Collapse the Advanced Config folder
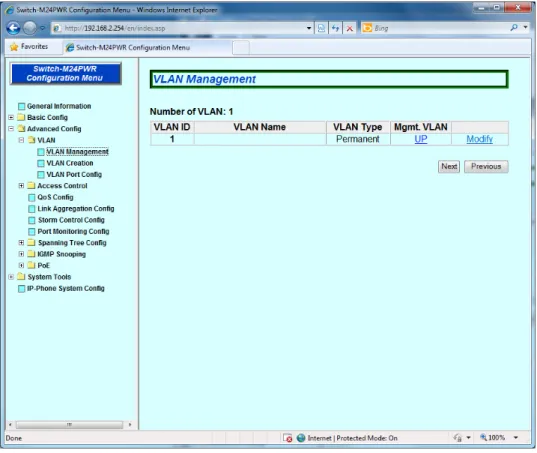This screenshot has height=453, width=537. [11, 129]
